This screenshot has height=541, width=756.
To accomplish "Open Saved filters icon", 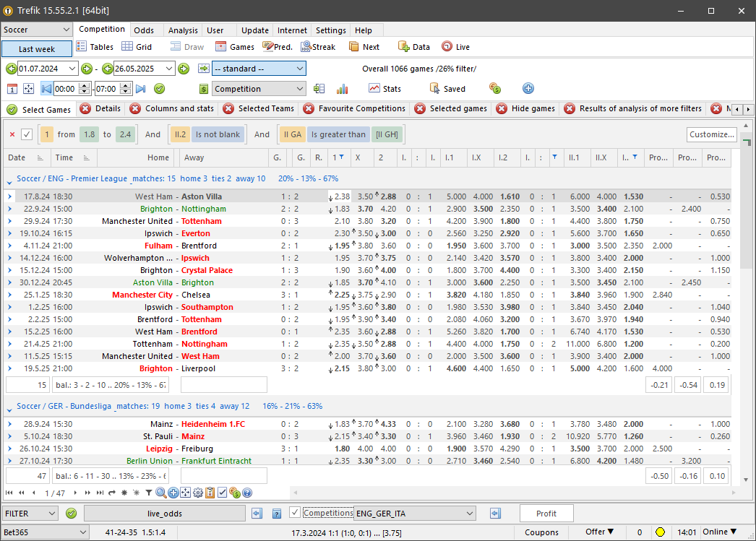I will tap(443, 88).
